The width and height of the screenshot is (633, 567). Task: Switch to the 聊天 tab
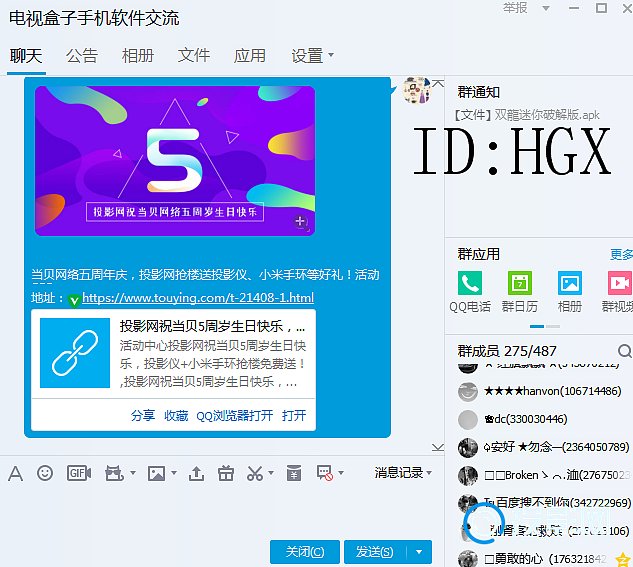point(26,56)
